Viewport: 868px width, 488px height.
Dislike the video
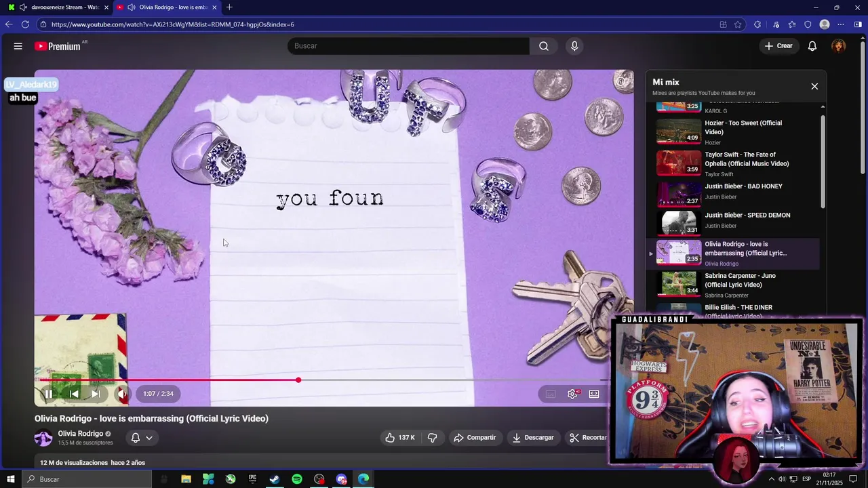click(x=433, y=438)
